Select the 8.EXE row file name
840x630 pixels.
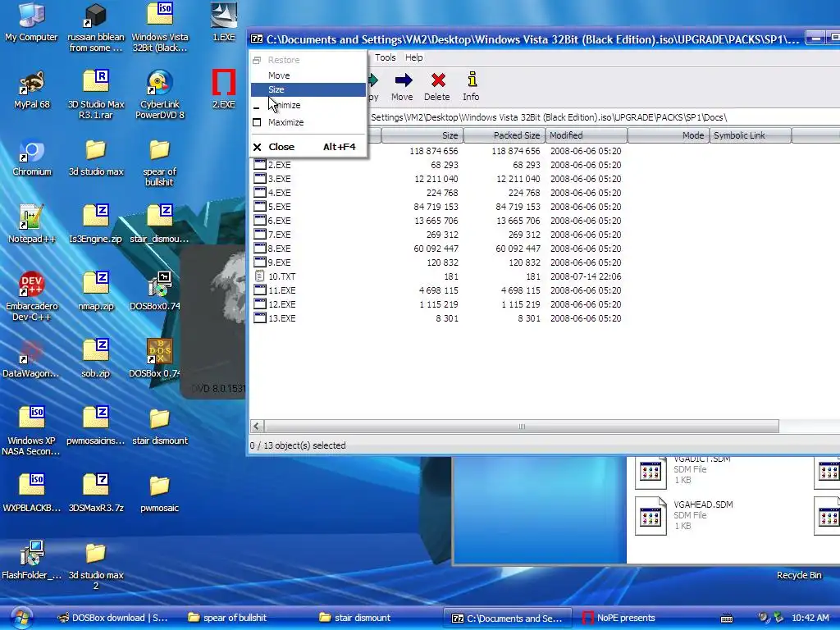pos(279,249)
